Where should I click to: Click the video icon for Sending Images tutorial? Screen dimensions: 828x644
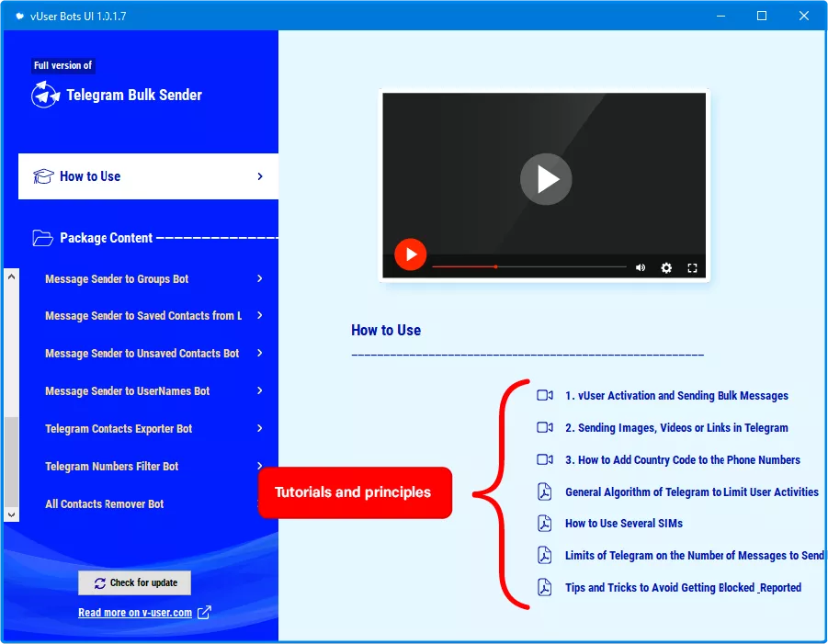pyautogui.click(x=544, y=427)
